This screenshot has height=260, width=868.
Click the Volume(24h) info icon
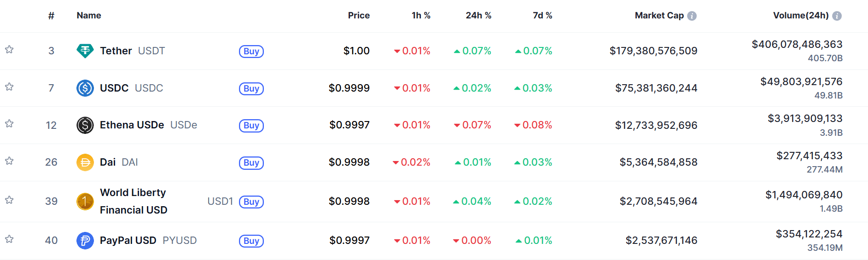837,16
